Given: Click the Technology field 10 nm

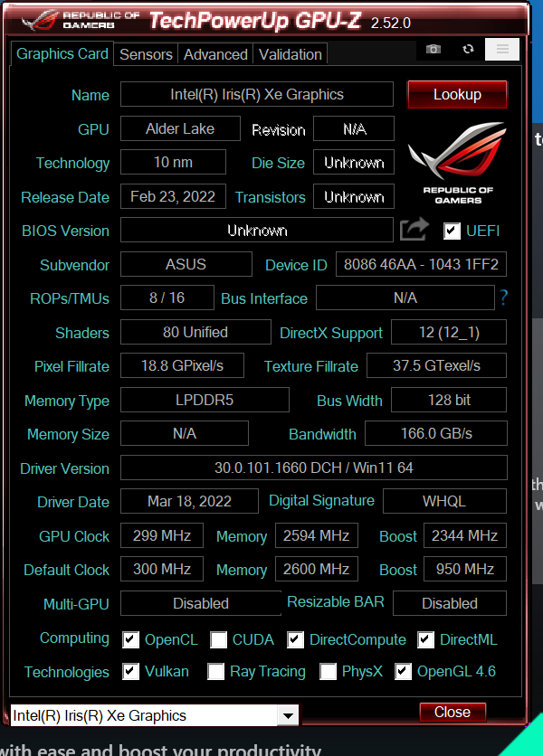Looking at the screenshot, I should (x=173, y=162).
